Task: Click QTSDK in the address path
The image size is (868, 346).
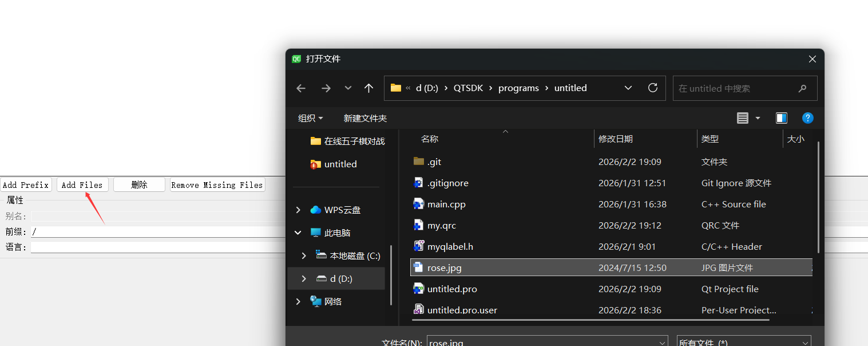Action: (469, 88)
